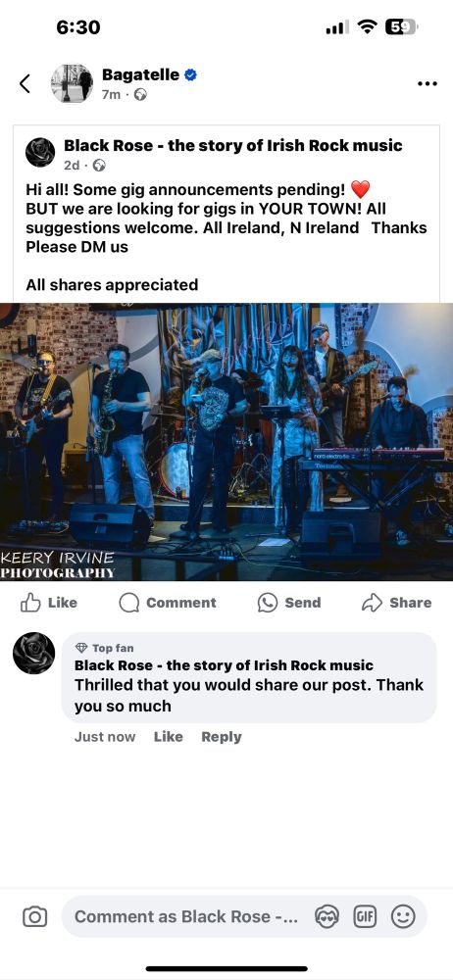This screenshot has height=980, width=453.
Task: Like the post with thumbs-up button
Action: (x=49, y=603)
